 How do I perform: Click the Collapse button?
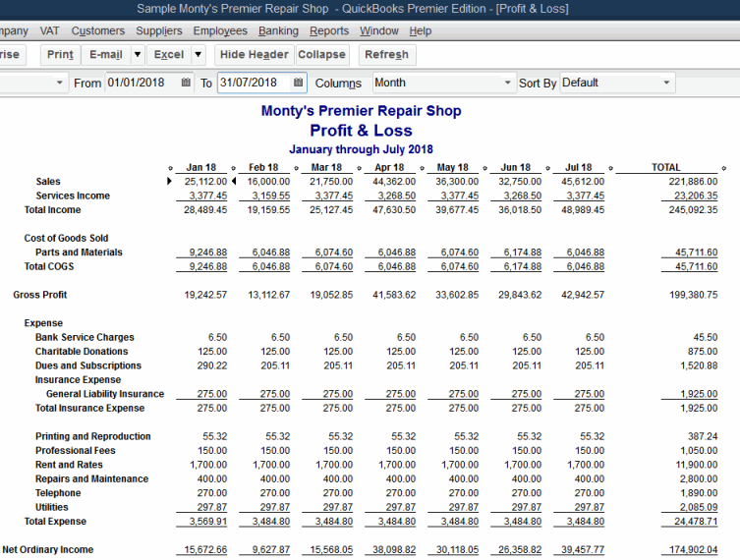(x=322, y=55)
